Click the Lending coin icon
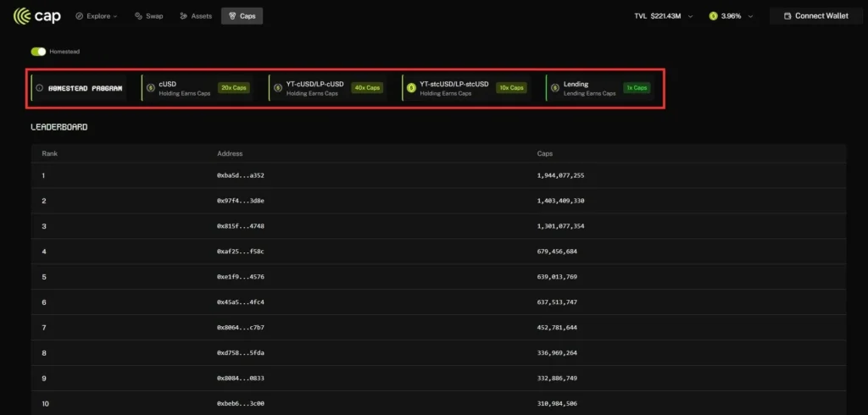868x415 pixels. point(555,88)
